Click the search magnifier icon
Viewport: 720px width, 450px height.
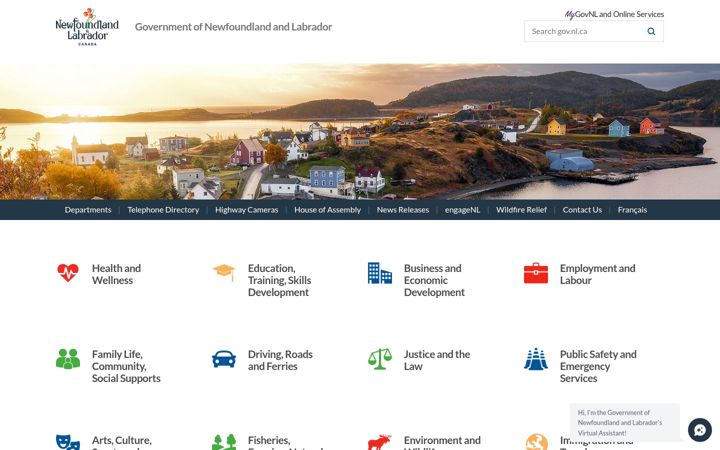coord(651,31)
